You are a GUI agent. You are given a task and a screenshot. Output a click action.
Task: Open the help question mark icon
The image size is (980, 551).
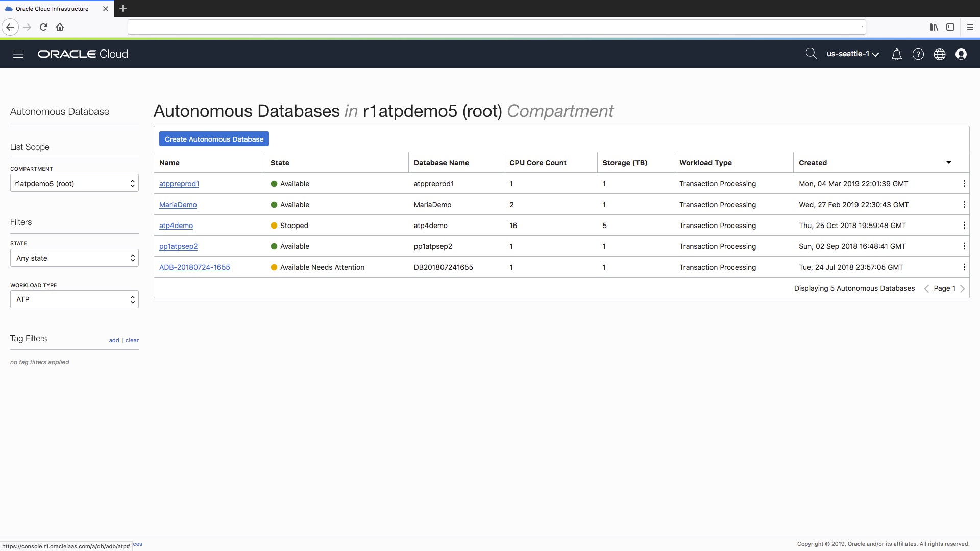[918, 54]
